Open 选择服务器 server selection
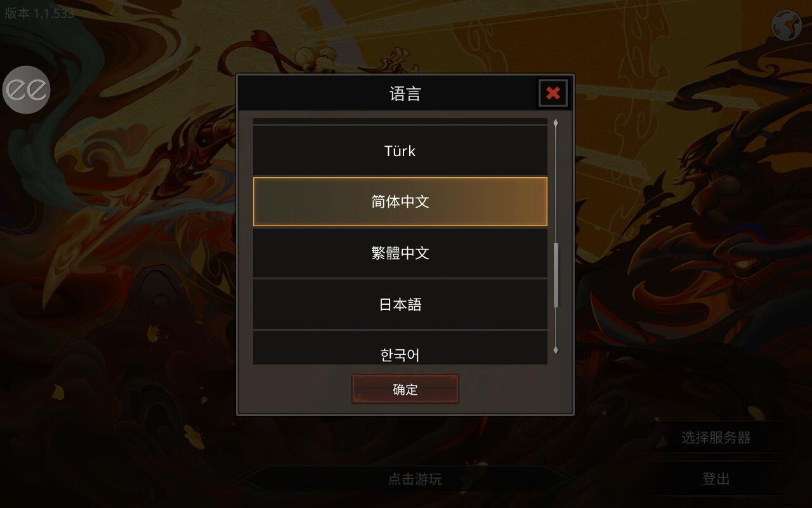The width and height of the screenshot is (812, 508). point(716,438)
